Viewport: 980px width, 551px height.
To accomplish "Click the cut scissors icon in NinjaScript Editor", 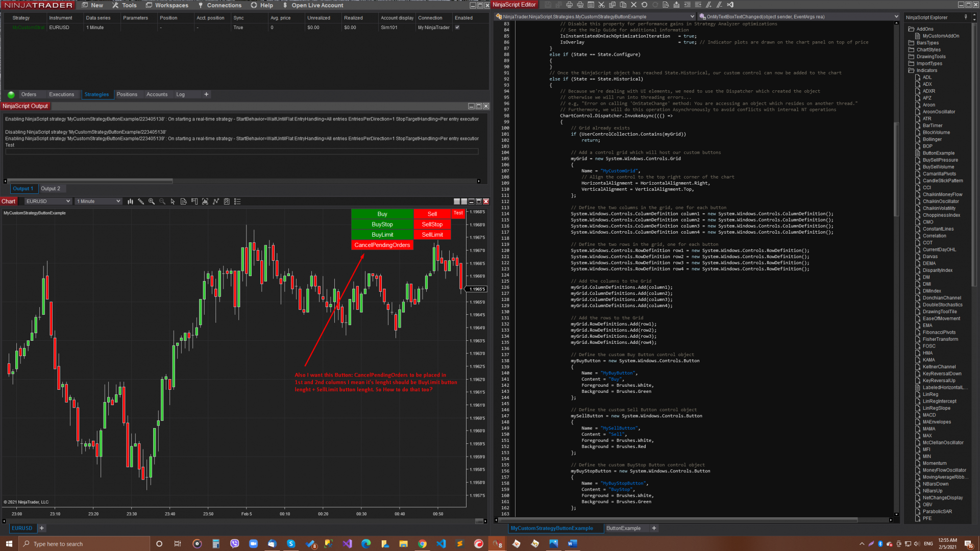I will (601, 5).
